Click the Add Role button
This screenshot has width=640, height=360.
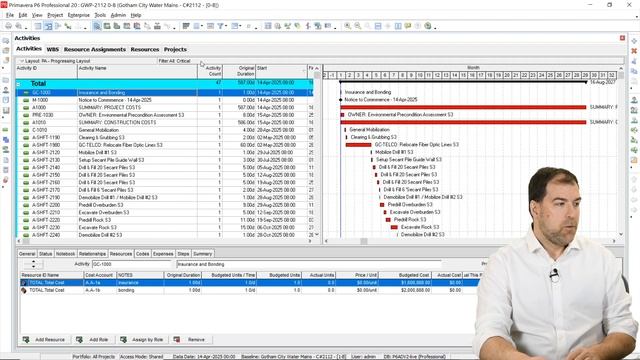coord(93,340)
